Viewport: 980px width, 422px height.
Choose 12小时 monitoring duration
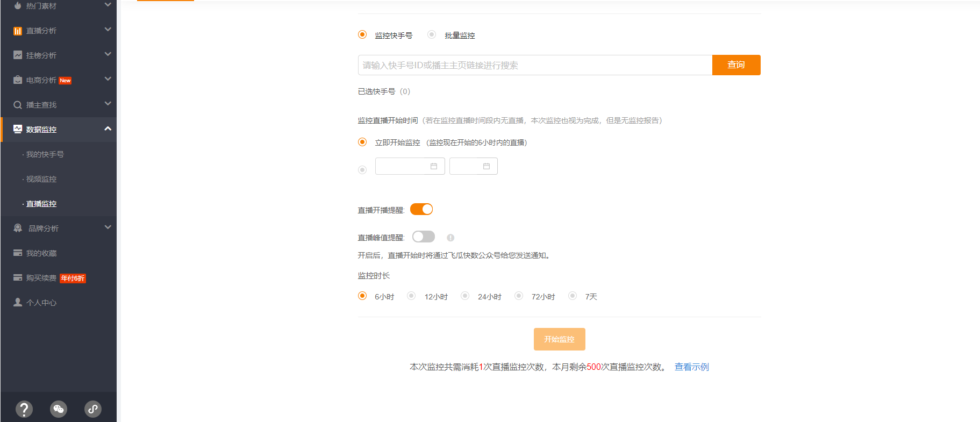coord(411,296)
